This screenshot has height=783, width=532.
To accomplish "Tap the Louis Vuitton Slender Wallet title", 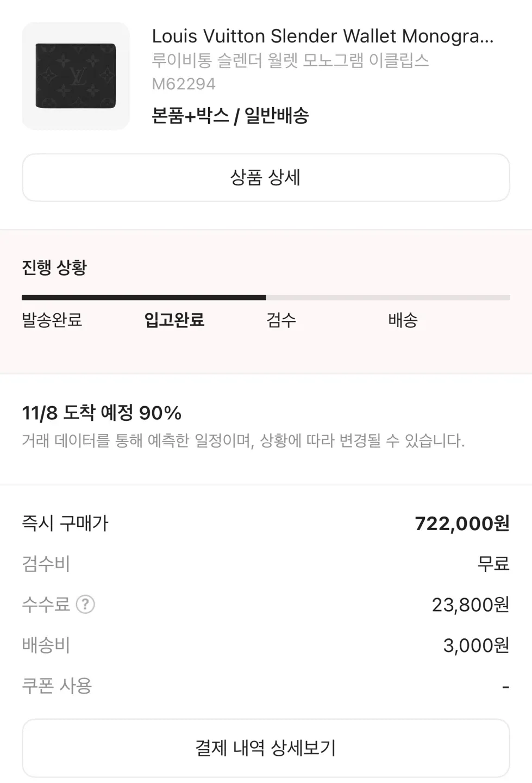I will 323,36.
